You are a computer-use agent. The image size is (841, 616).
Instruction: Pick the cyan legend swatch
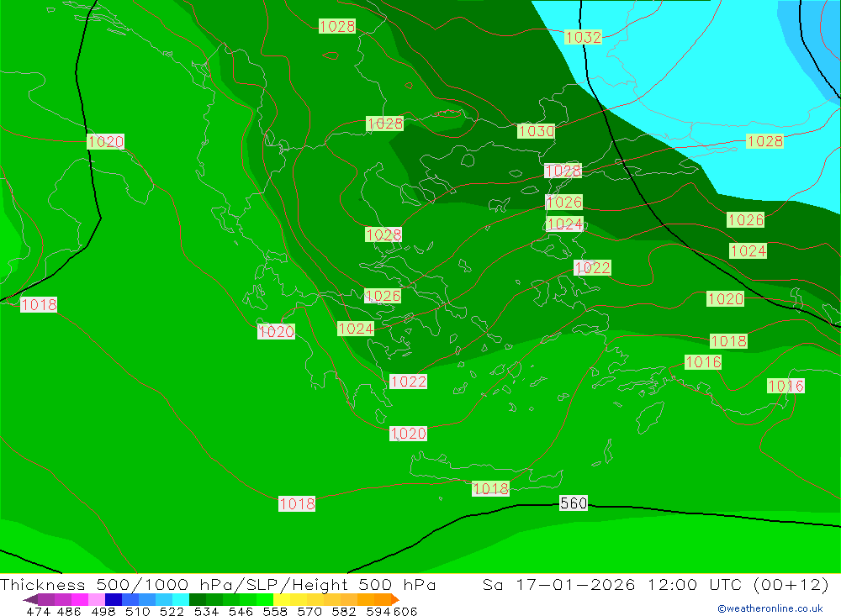[x=181, y=599]
